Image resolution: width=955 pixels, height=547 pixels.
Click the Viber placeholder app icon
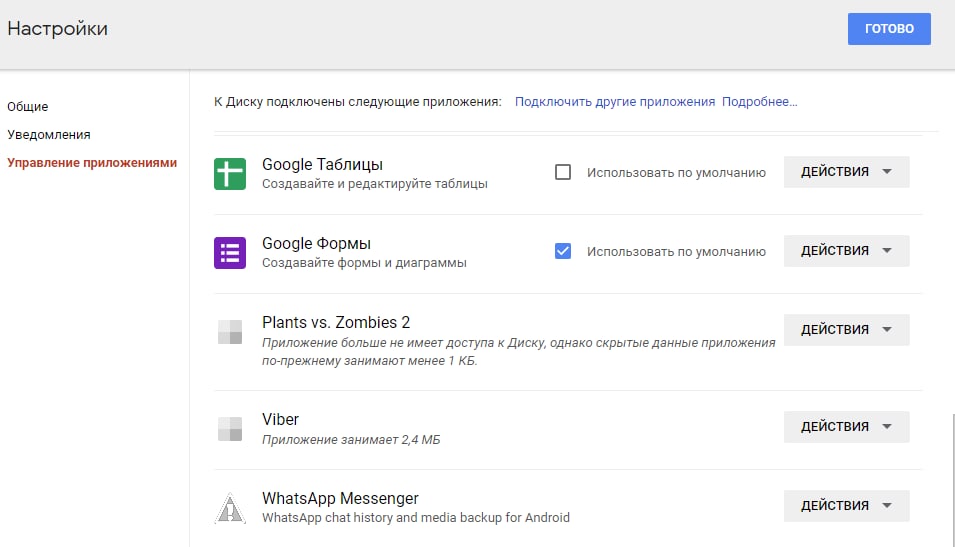[230, 429]
